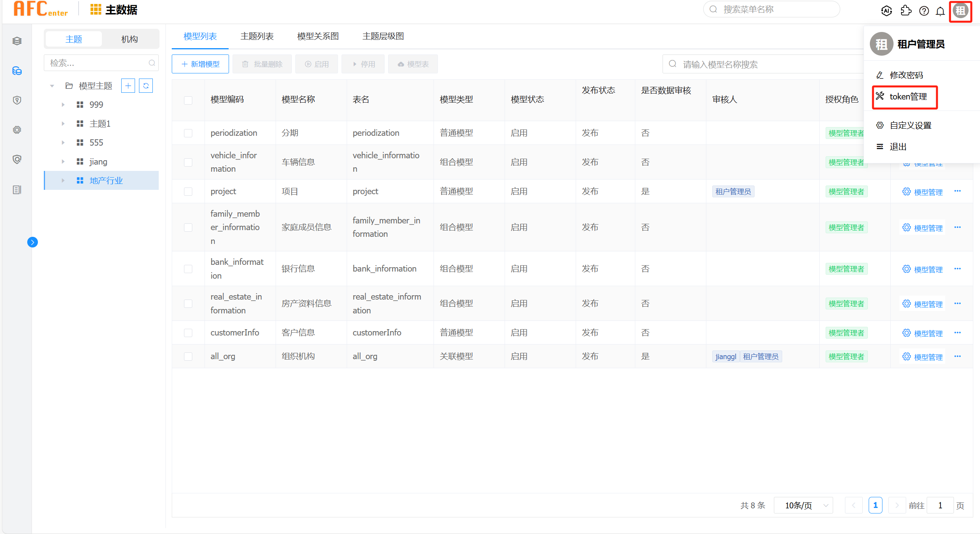Click the 批量删除 button
The width and height of the screenshot is (980, 534).
262,64
